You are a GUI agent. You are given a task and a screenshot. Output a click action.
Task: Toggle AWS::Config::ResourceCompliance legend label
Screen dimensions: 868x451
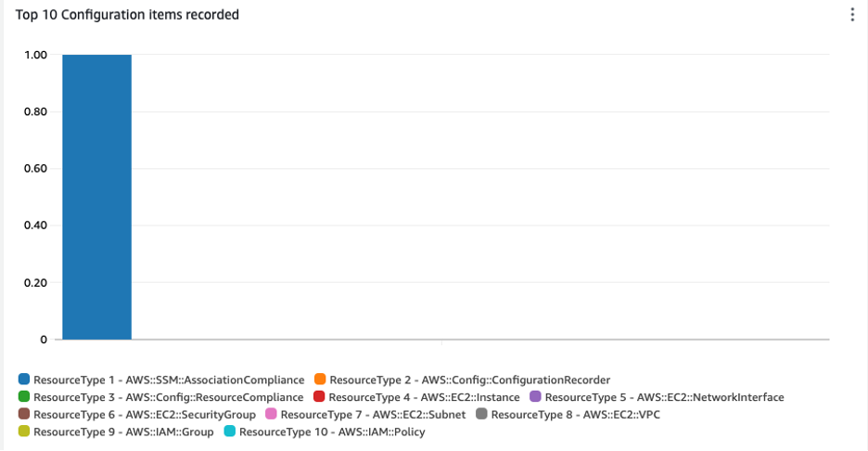point(168,397)
